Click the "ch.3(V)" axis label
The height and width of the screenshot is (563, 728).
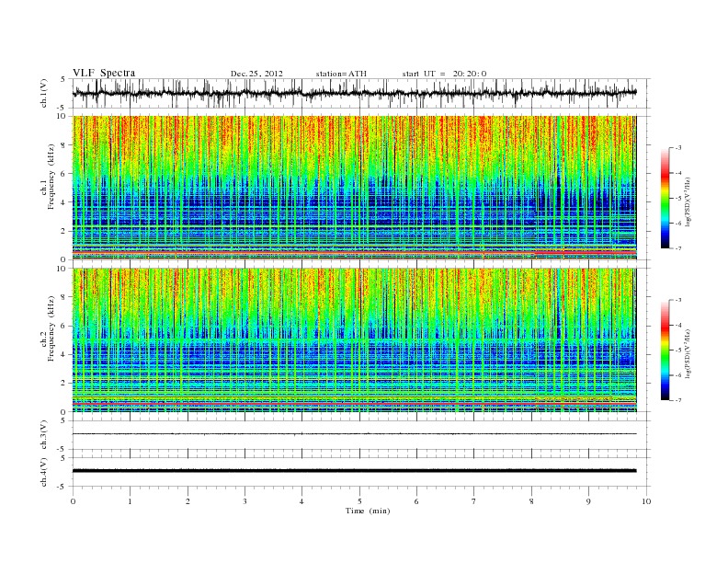[x=44, y=435]
